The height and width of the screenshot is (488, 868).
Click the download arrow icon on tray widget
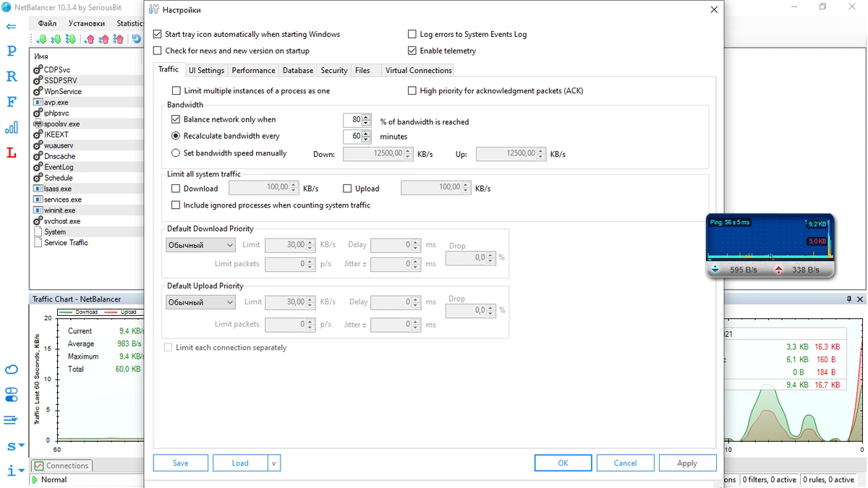pyautogui.click(x=715, y=270)
